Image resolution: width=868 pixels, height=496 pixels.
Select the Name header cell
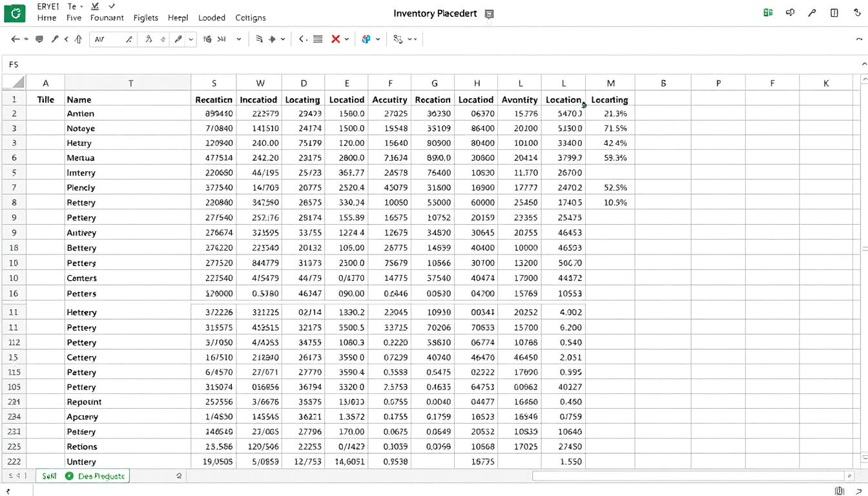tap(128, 99)
